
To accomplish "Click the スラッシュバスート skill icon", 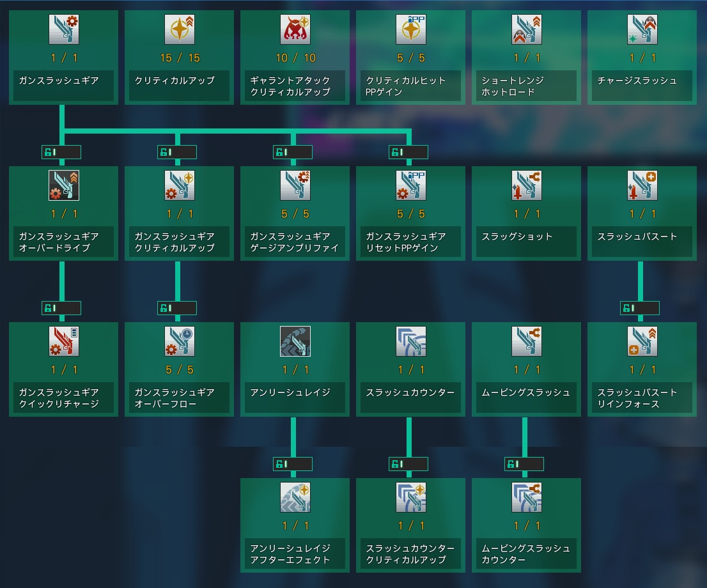I will point(642,185).
